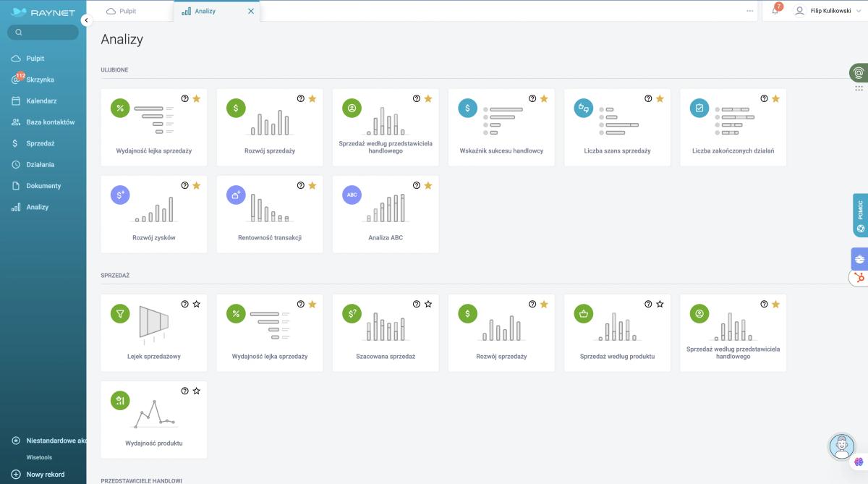Open help for Analiza ABC card
Viewport: 868px width, 484px height.
coord(417,185)
